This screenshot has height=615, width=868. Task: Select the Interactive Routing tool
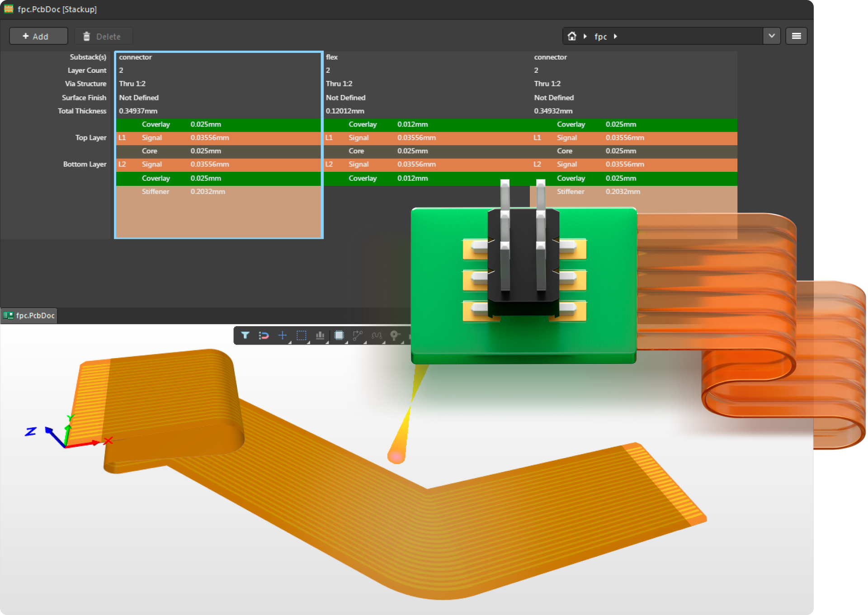pos(358,336)
